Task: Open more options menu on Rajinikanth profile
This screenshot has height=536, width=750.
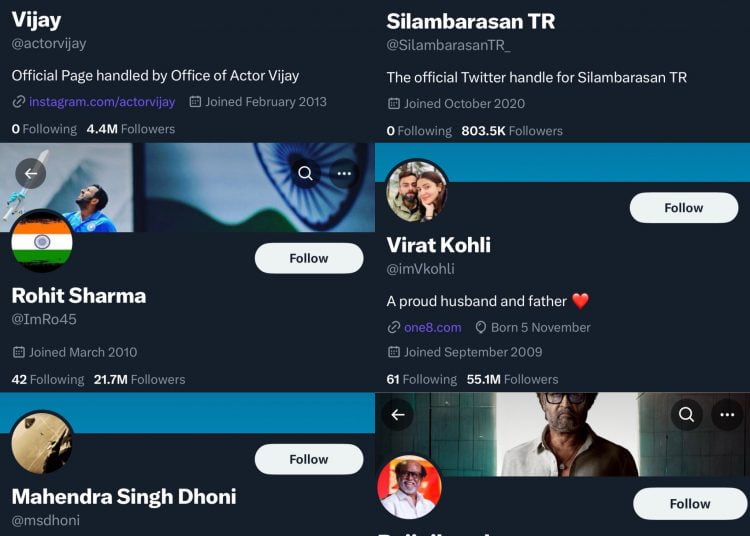Action: point(727,414)
